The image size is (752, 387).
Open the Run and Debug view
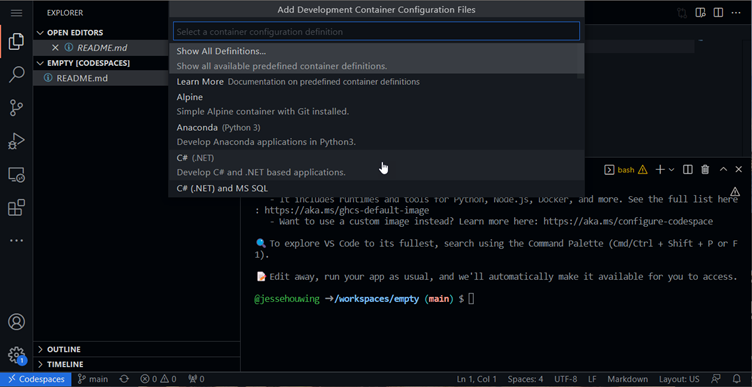coord(16,141)
